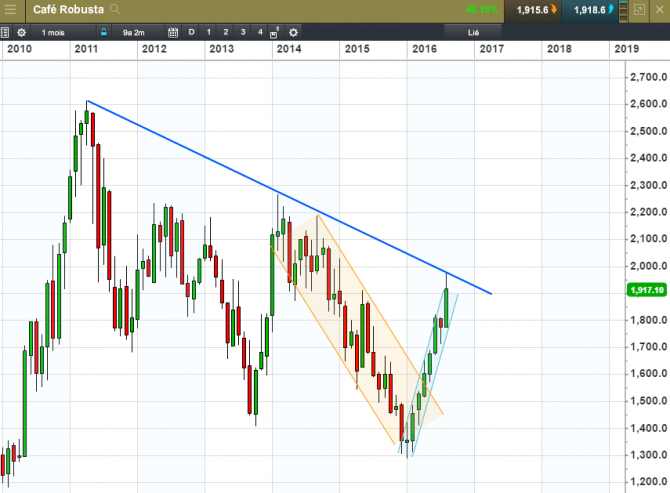Click the 48.15% sentiment value
This screenshot has height=493, width=670.
[x=482, y=9]
